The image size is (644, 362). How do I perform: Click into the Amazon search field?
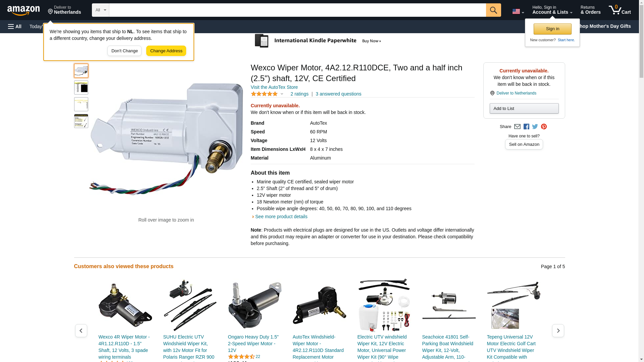[x=298, y=10]
